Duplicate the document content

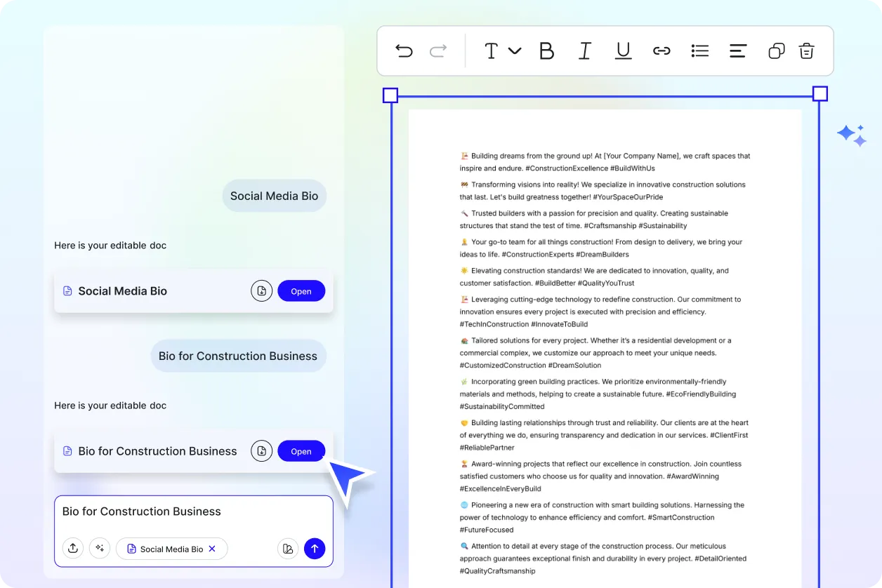pyautogui.click(x=776, y=51)
